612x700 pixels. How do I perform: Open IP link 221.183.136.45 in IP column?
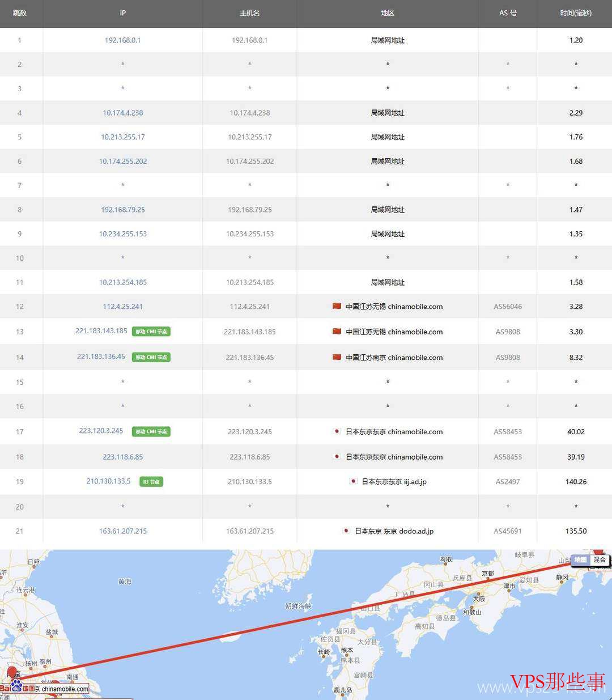click(101, 357)
